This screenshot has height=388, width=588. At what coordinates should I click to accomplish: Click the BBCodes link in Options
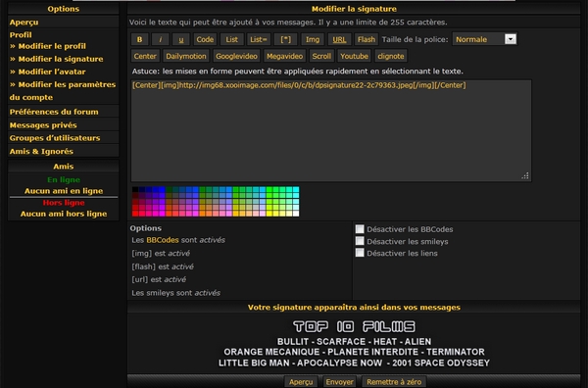(x=163, y=240)
